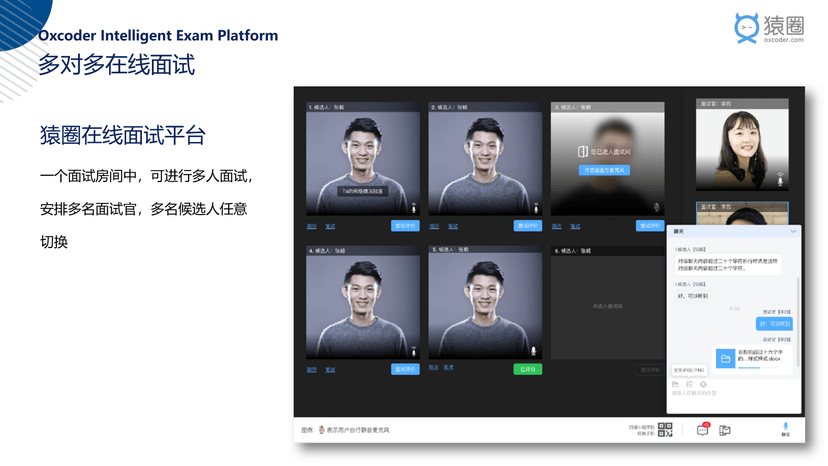
Task: Select candidate 4's video tile
Action: point(363,302)
